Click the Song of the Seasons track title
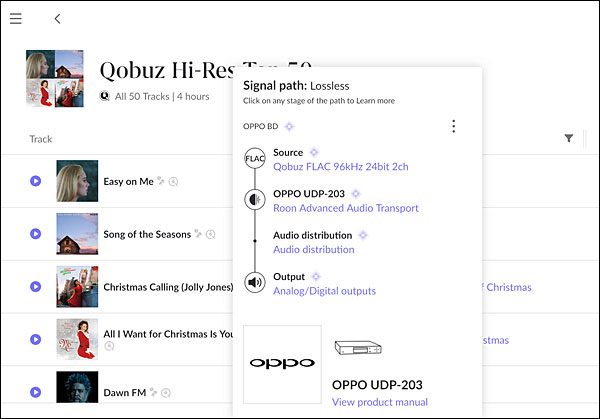The width and height of the screenshot is (600, 419). (147, 234)
